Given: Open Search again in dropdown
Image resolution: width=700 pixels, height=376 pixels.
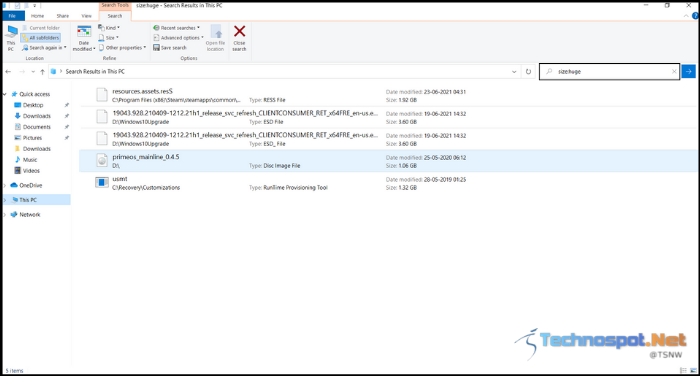Looking at the screenshot, I should coord(44,48).
